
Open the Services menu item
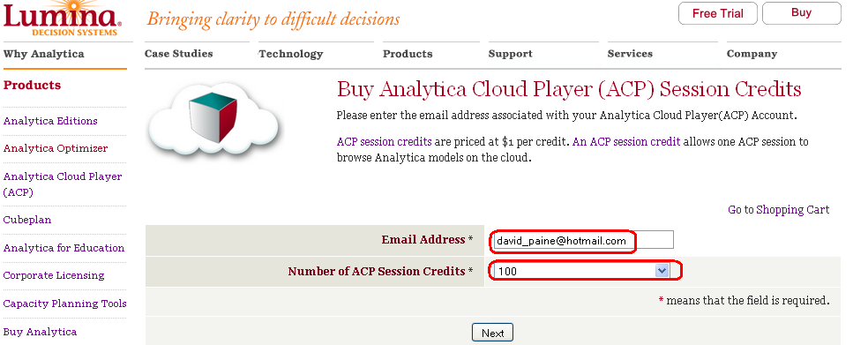pyautogui.click(x=630, y=54)
